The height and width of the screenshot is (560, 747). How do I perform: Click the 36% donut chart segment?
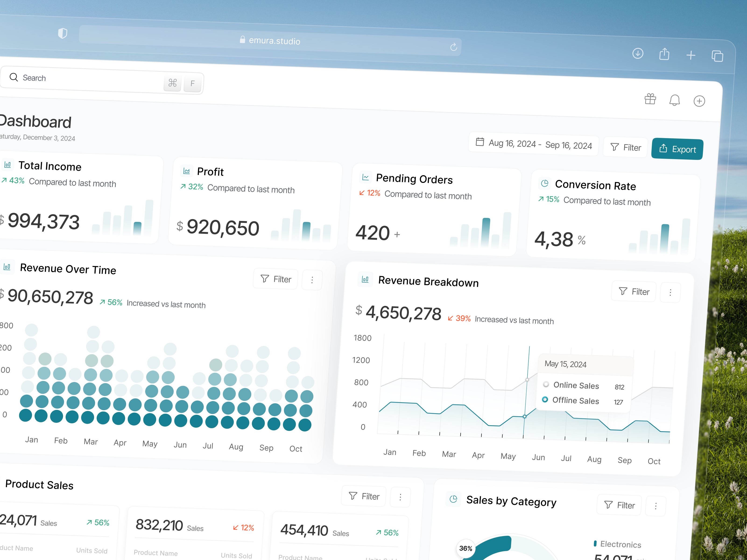pos(466,548)
